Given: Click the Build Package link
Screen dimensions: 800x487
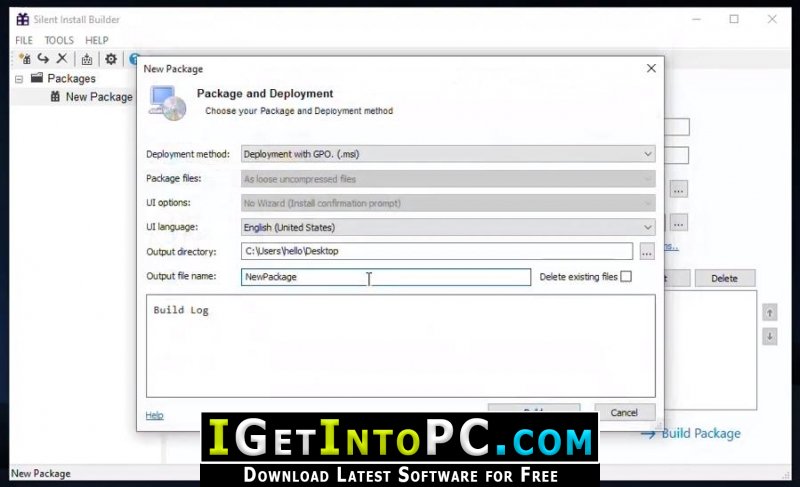Looking at the screenshot, I should tap(700, 433).
